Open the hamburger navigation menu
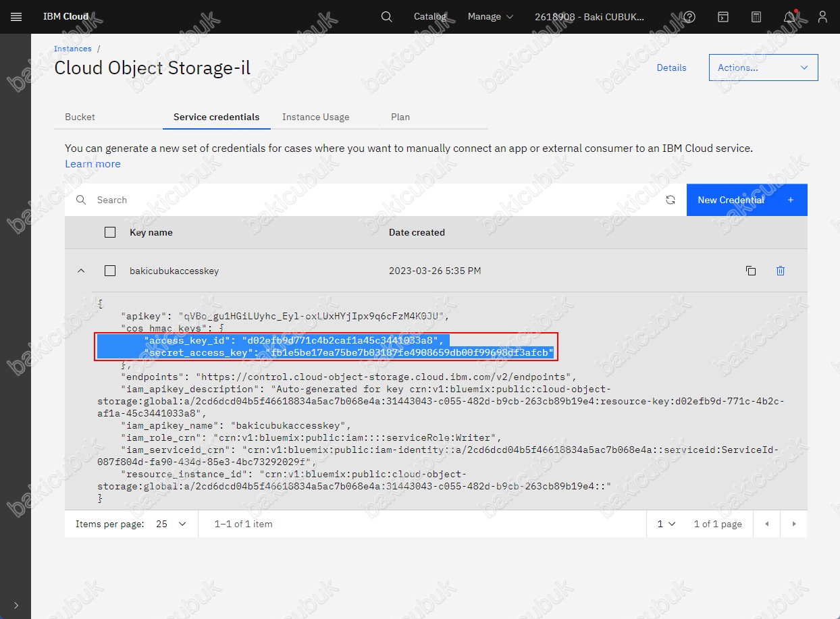 coord(16,17)
